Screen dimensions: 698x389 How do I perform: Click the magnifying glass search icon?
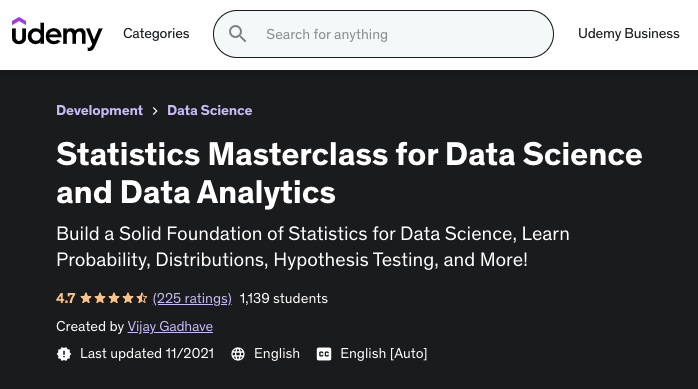click(237, 34)
